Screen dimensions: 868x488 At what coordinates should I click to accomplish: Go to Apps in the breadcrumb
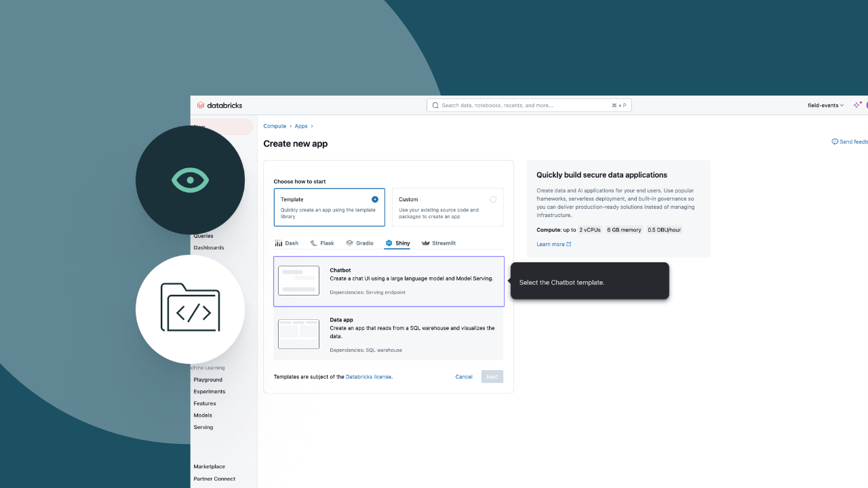pos(301,126)
